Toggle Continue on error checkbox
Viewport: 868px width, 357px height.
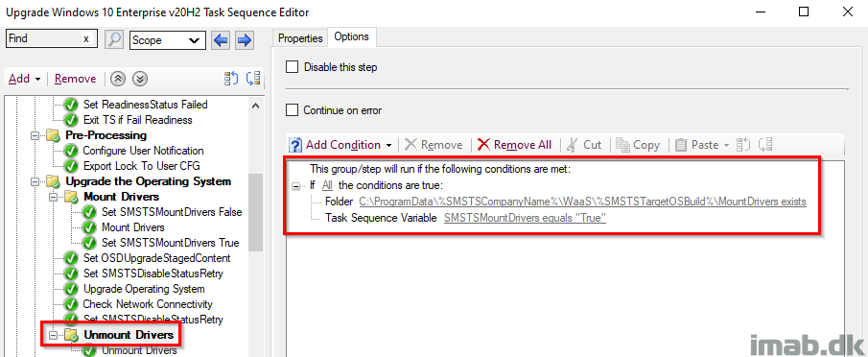(292, 110)
